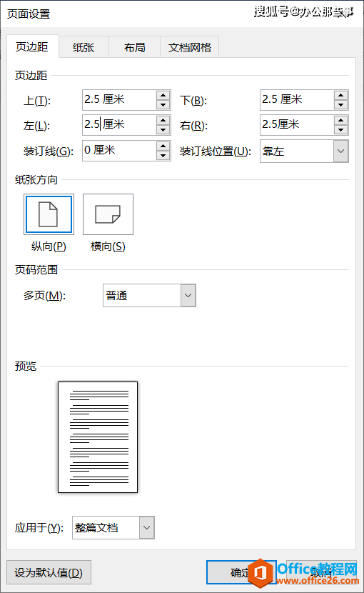364x593 pixels.
Task: Select the 文档网格 tab
Action: [x=190, y=47]
